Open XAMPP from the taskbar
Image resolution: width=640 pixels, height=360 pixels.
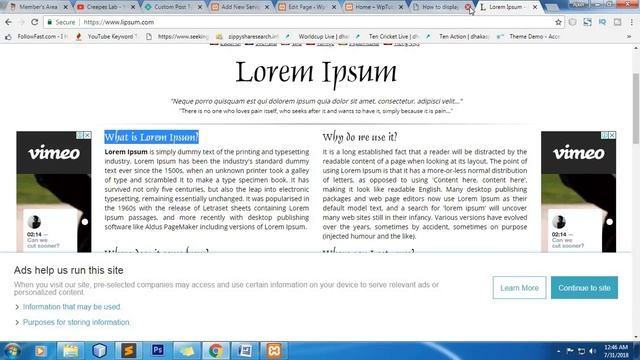(274, 351)
